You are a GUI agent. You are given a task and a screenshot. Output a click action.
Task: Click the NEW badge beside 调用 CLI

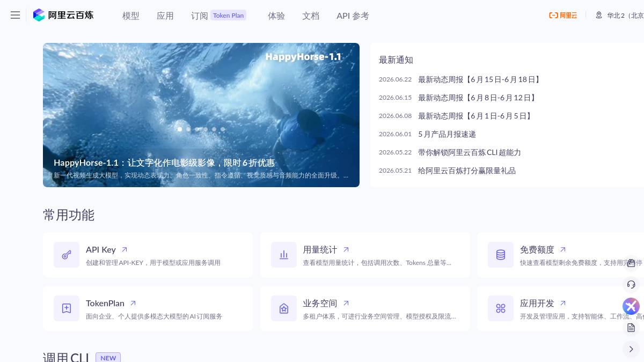coord(108,358)
